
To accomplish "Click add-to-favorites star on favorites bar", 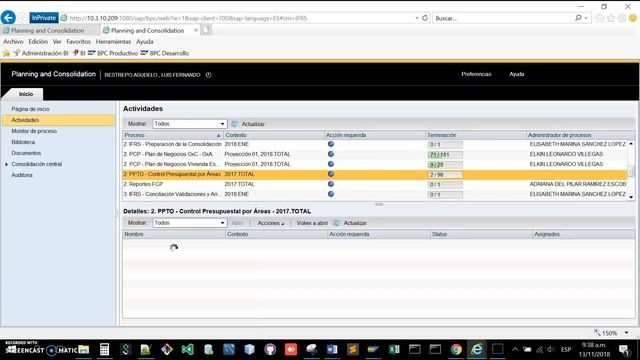I will click(x=6, y=53).
